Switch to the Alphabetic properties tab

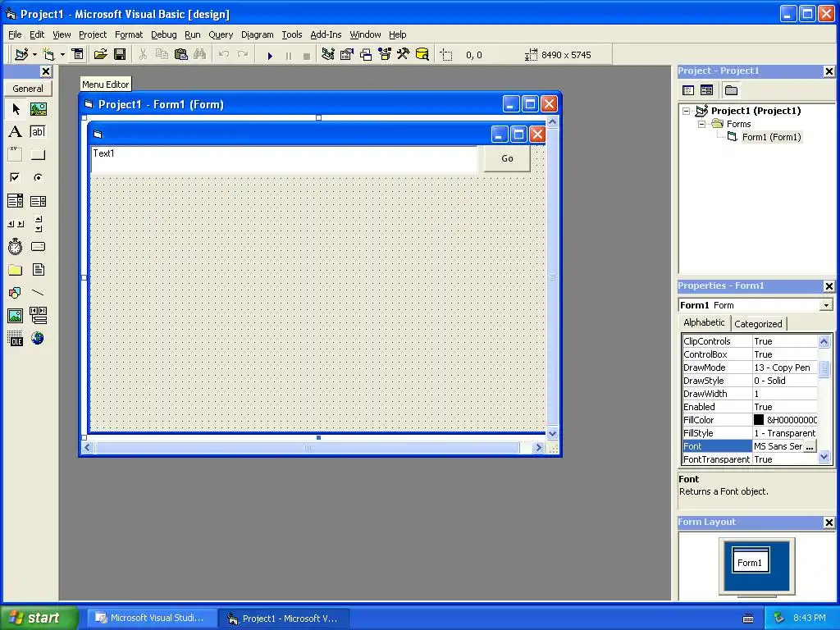click(x=704, y=322)
